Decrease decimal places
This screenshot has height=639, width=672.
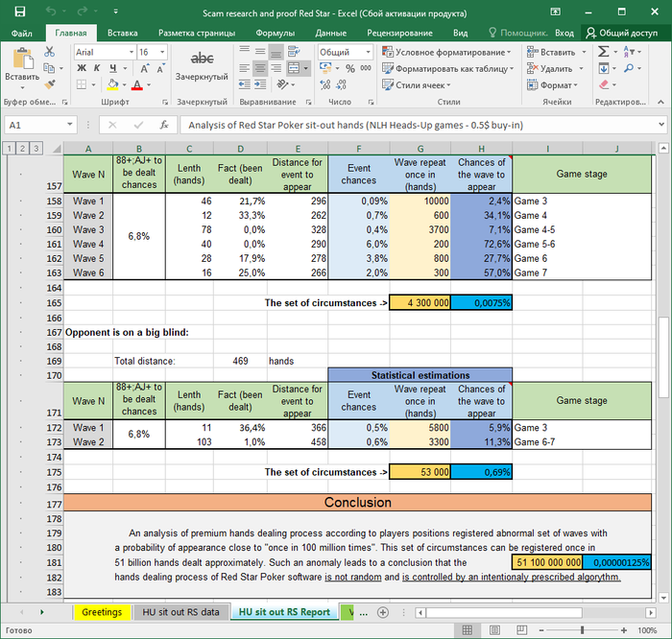(341, 84)
